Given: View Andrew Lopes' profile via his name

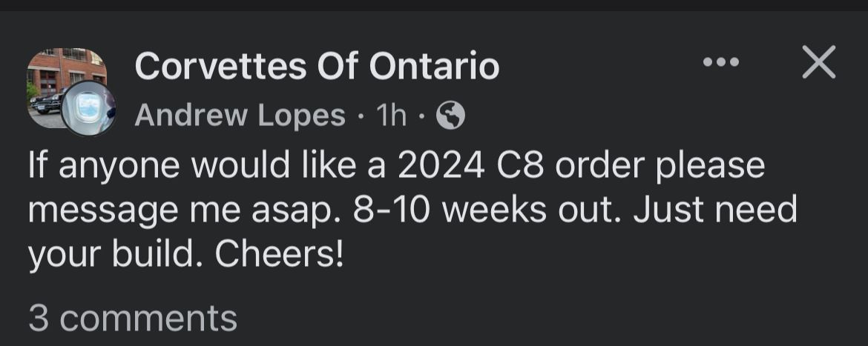Looking at the screenshot, I should (240, 116).
